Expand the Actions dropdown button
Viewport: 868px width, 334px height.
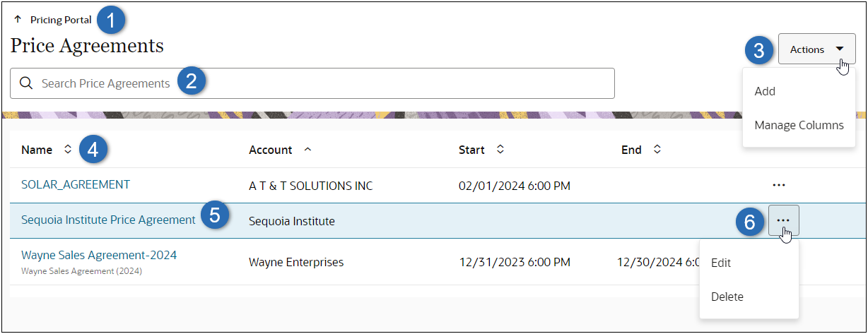(x=816, y=49)
